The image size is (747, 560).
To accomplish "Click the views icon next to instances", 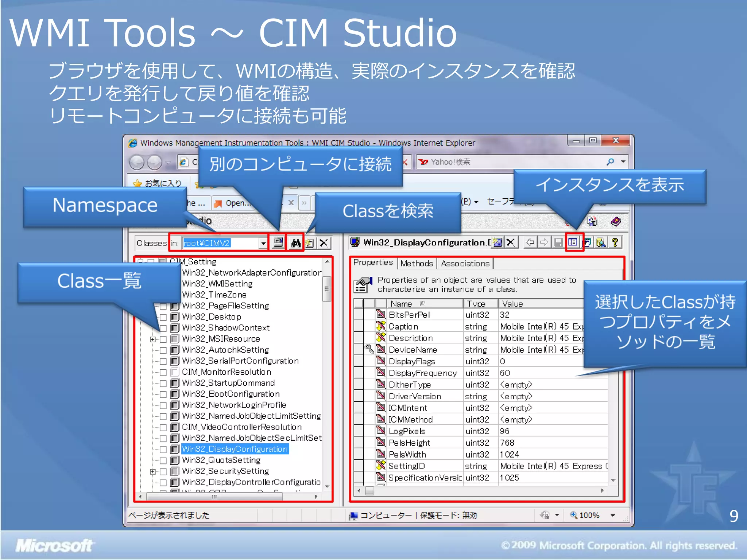I will (x=587, y=242).
